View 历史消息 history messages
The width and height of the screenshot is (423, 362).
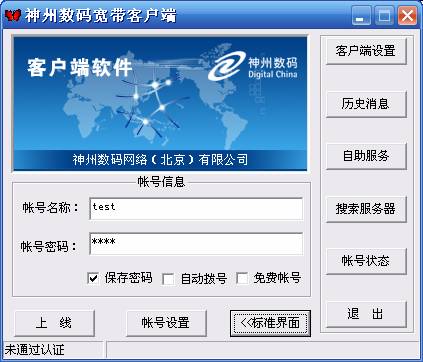pos(366,104)
